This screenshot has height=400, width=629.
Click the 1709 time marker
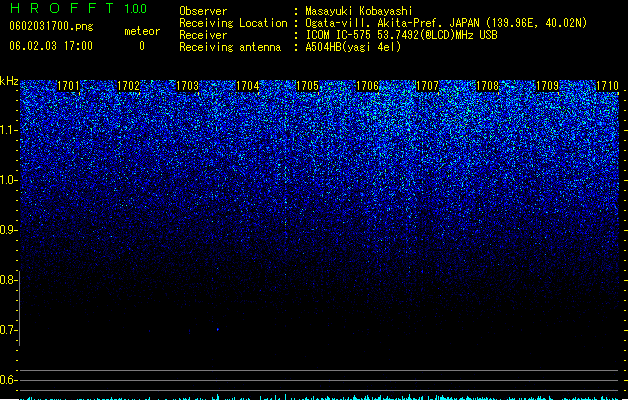point(548,86)
